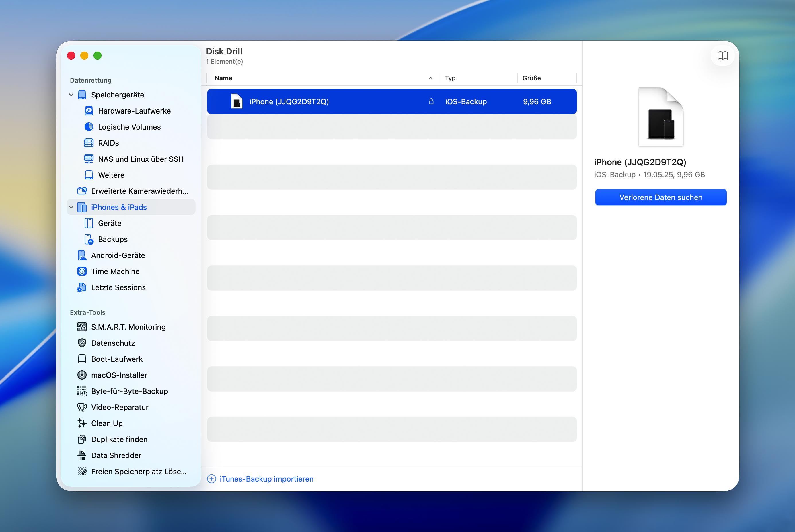
Task: Start Verlorene Daten suchen
Action: [x=660, y=197]
